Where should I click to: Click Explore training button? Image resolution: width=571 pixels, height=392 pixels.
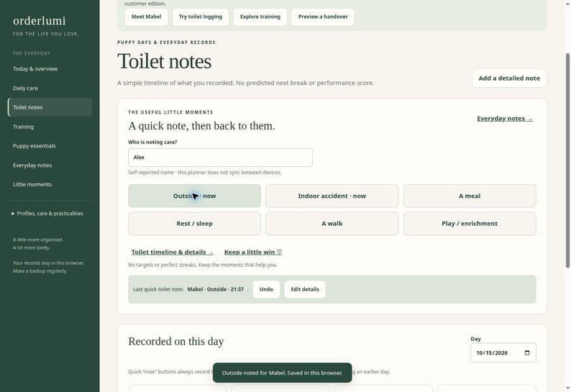[260, 17]
